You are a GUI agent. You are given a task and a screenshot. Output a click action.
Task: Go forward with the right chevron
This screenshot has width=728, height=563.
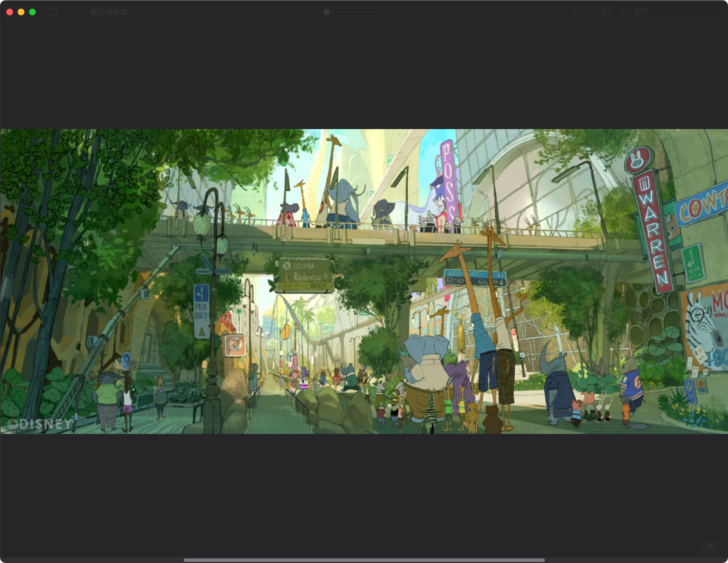80,12
